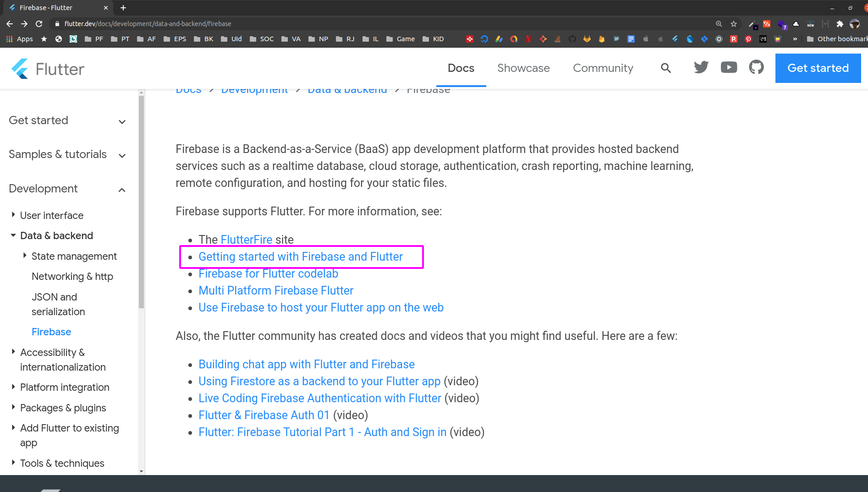This screenshot has width=868, height=492.
Task: Open the Game bookmarks folder
Action: coord(401,39)
